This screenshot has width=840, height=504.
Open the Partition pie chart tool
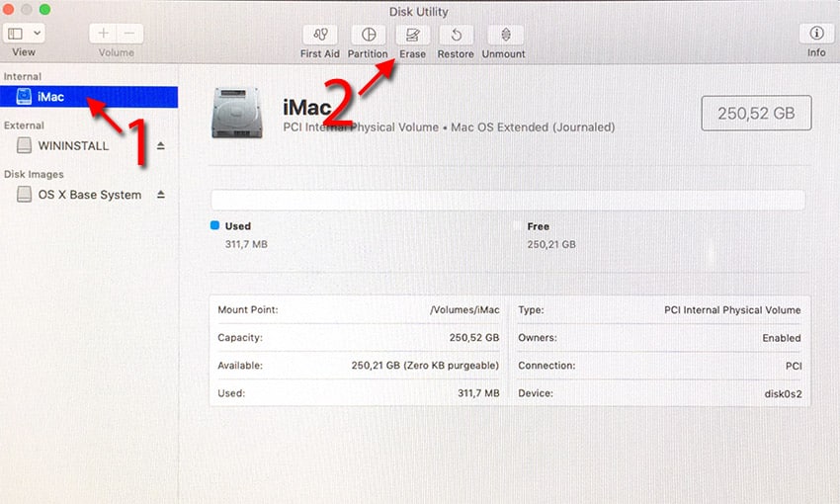pos(368,34)
